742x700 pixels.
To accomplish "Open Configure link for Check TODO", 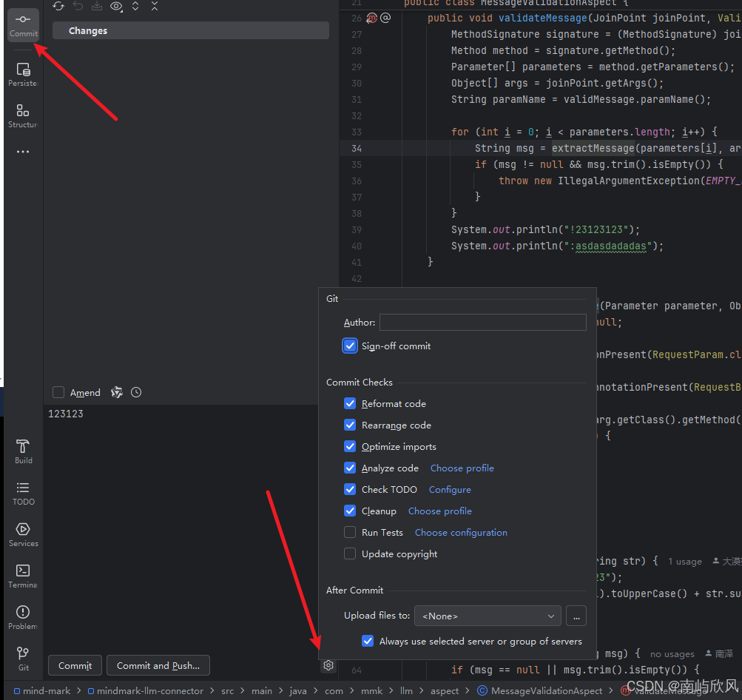I will (450, 489).
